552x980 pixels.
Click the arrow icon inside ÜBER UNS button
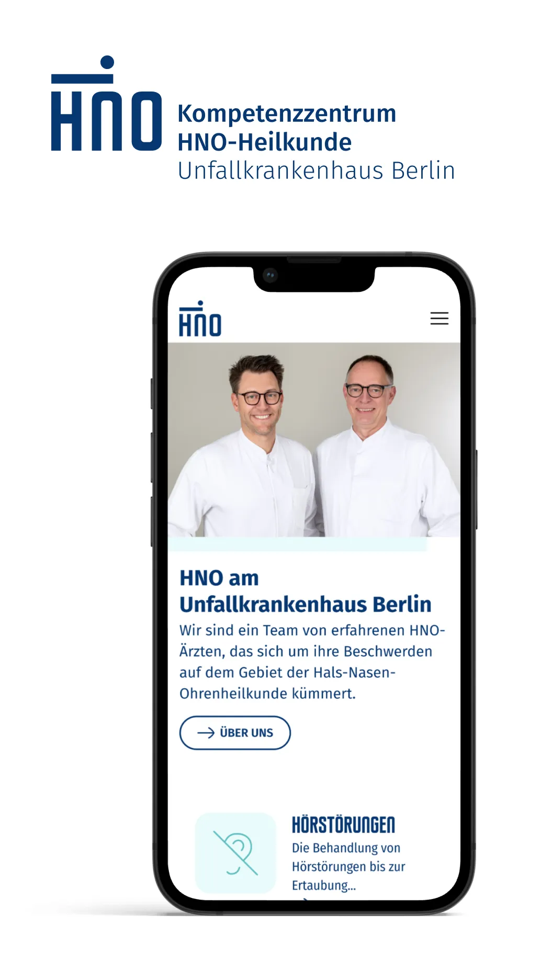[x=206, y=733]
